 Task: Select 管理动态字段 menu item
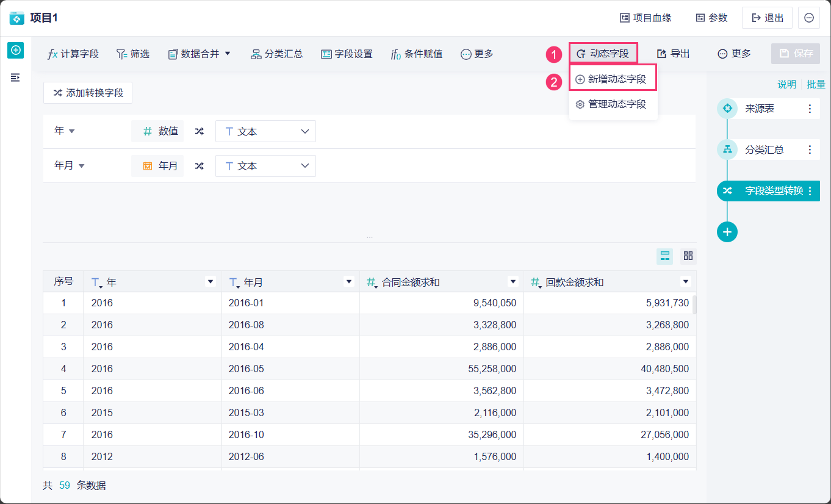pyautogui.click(x=613, y=104)
